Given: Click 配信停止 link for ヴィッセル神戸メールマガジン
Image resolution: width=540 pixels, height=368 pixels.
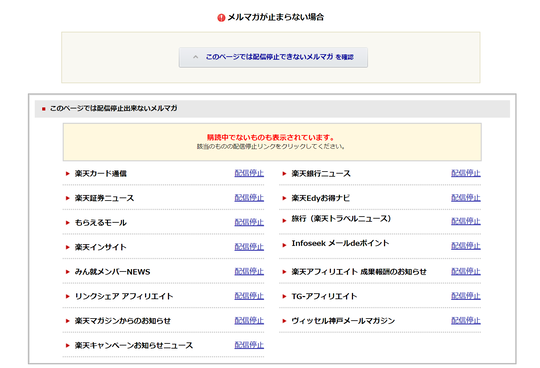Looking at the screenshot, I should [466, 321].
